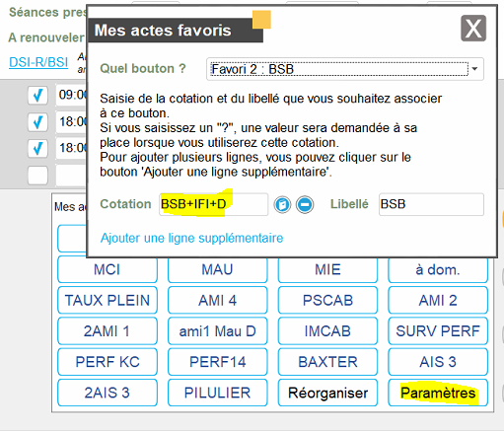Click the Ajouter une ligne supplémentaire link
This screenshot has height=432, width=504.
tap(191, 238)
